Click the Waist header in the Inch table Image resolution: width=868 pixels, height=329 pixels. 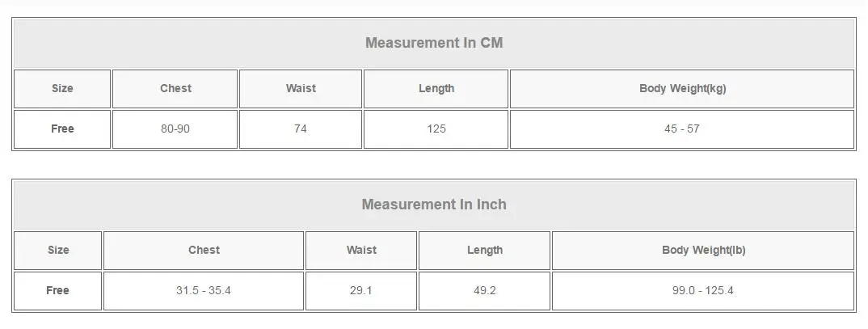(361, 250)
